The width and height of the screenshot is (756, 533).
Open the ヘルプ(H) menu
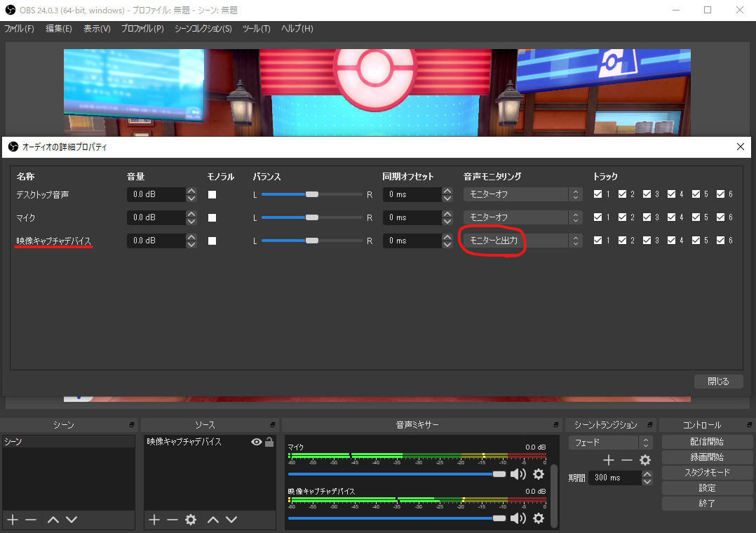click(x=297, y=29)
